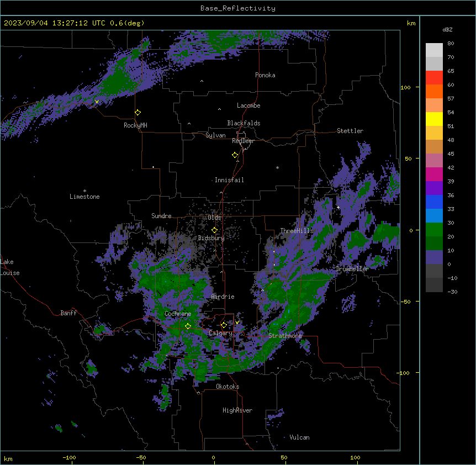Click the Lacombe city label

248,105
